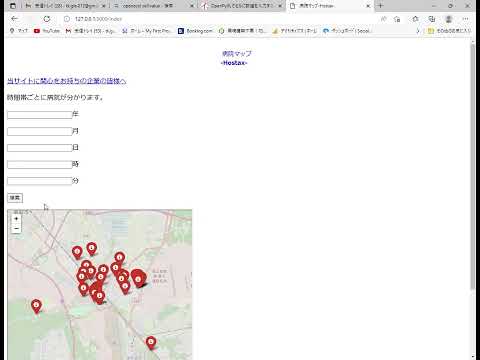
Task: Close the Gmail inbox tab
Action: 104,6
